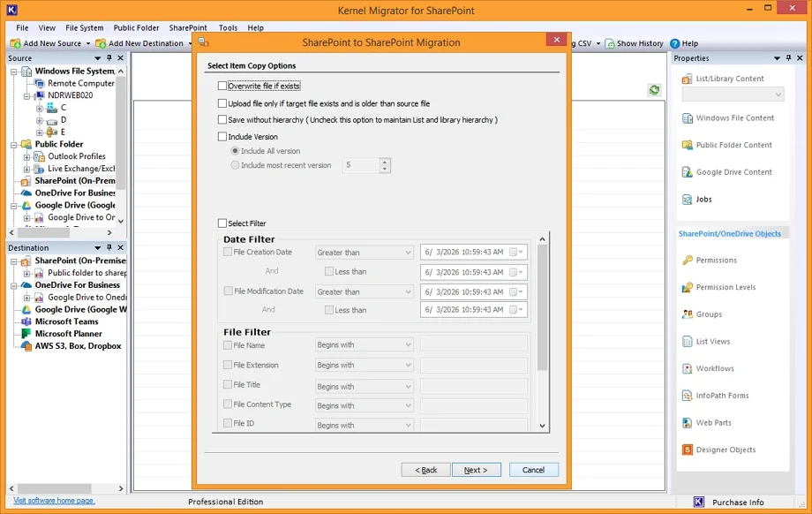Open the Visit software home page link

click(x=54, y=501)
